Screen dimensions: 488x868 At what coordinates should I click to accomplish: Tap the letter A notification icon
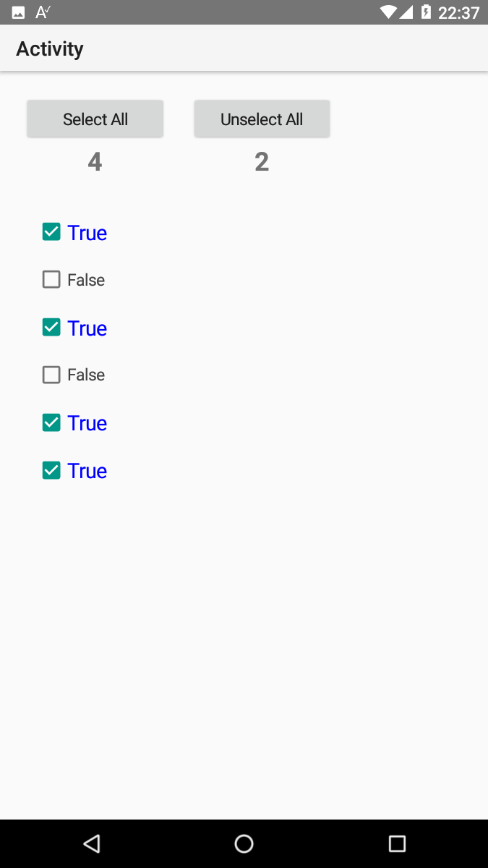[43, 12]
